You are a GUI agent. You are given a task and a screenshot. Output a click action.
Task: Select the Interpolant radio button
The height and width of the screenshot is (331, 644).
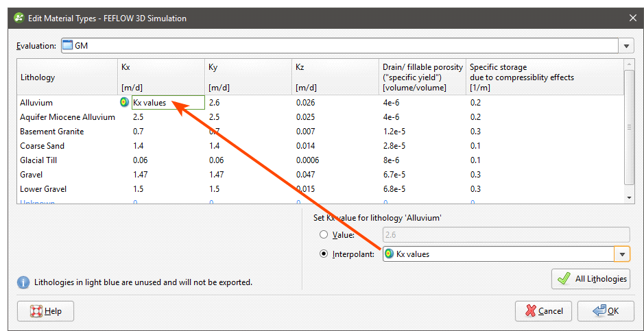[x=324, y=254]
